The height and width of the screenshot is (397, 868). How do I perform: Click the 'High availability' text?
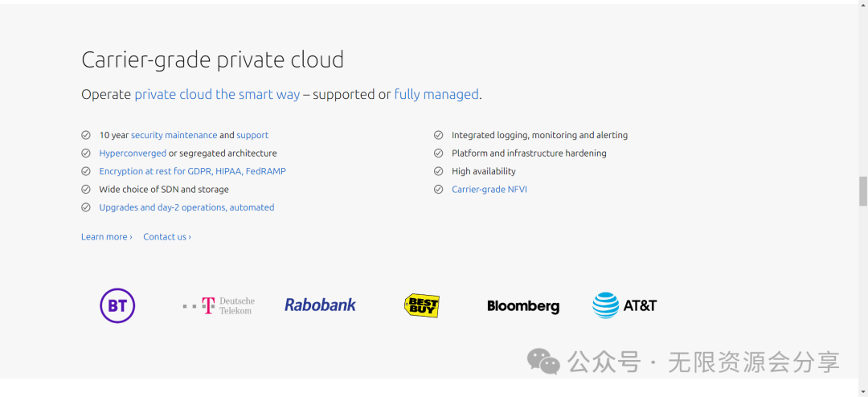tap(484, 172)
